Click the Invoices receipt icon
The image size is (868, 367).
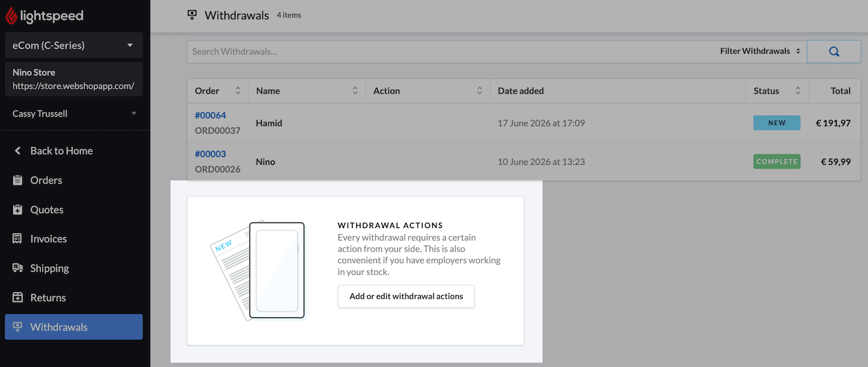[17, 239]
